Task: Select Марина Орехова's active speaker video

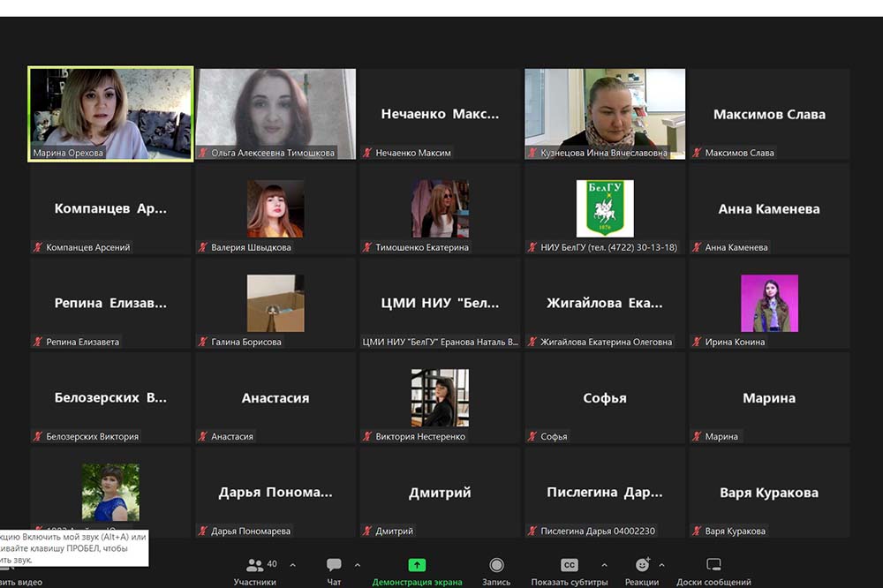Action: 110,114
